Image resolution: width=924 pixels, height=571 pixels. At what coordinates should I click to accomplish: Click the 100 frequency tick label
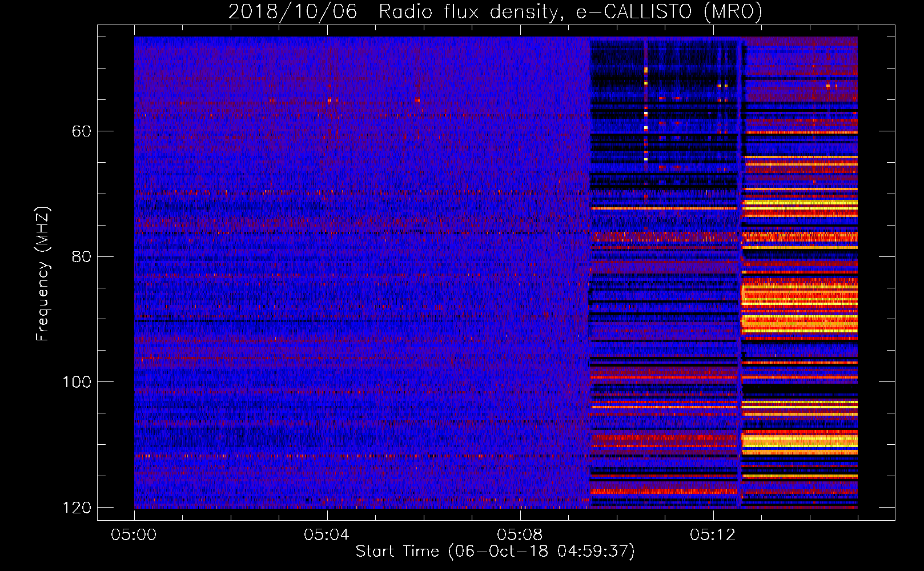click(x=77, y=381)
